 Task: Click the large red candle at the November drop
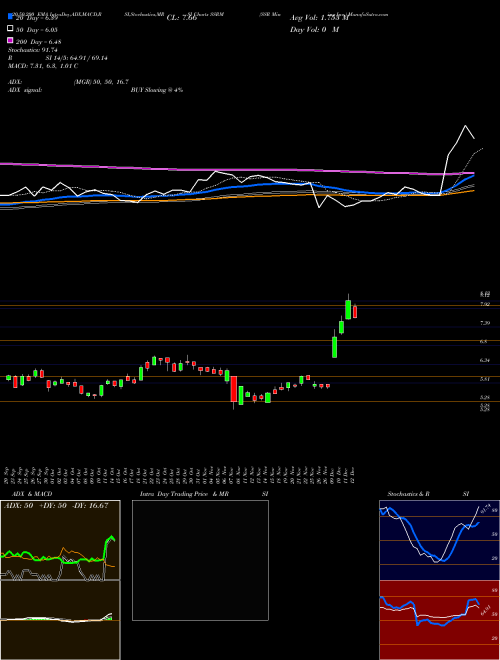tap(234, 389)
